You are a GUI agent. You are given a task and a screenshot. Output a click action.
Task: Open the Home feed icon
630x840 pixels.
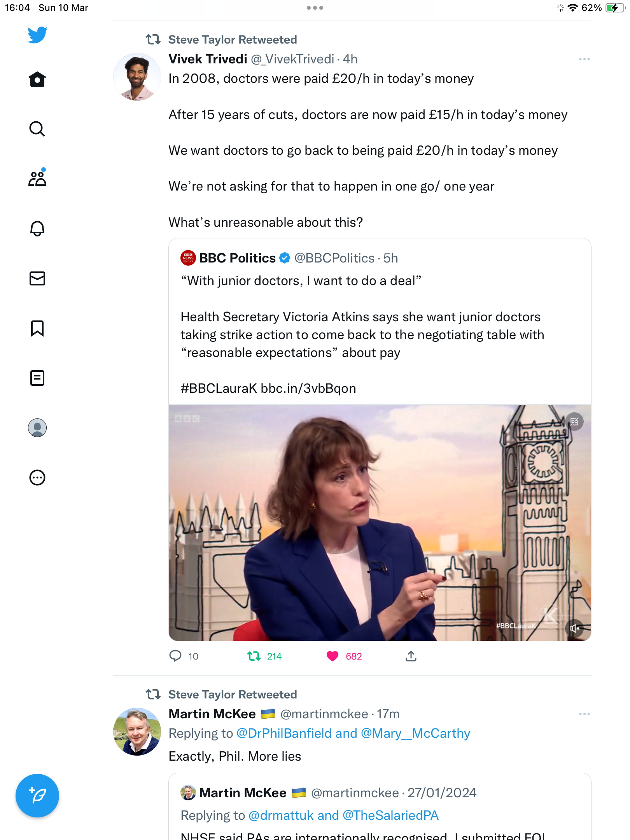37,79
